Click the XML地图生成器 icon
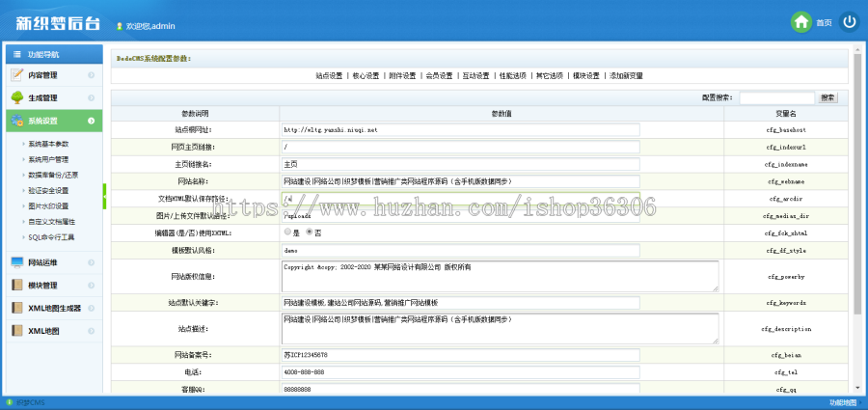Image resolution: width=868 pixels, height=410 pixels. tap(17, 309)
